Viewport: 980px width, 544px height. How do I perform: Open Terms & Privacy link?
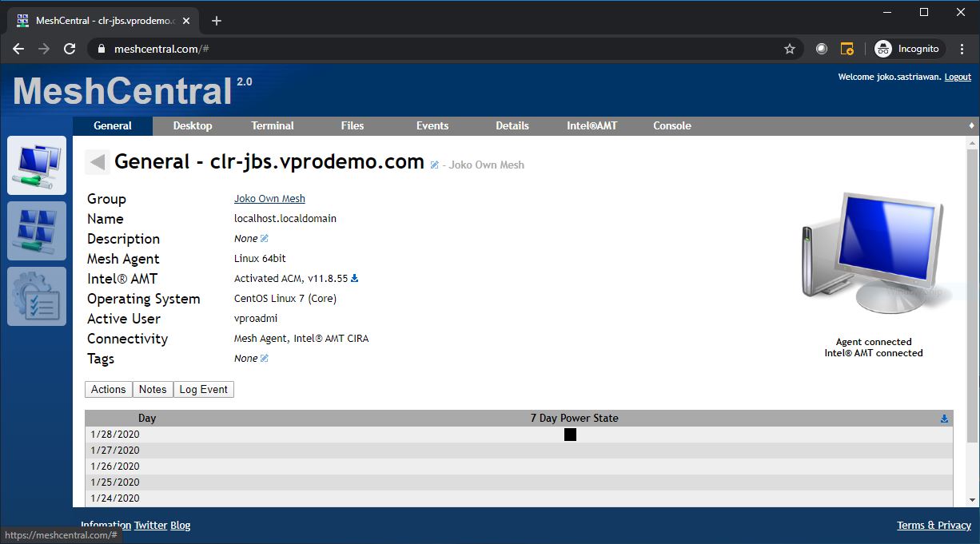point(934,525)
